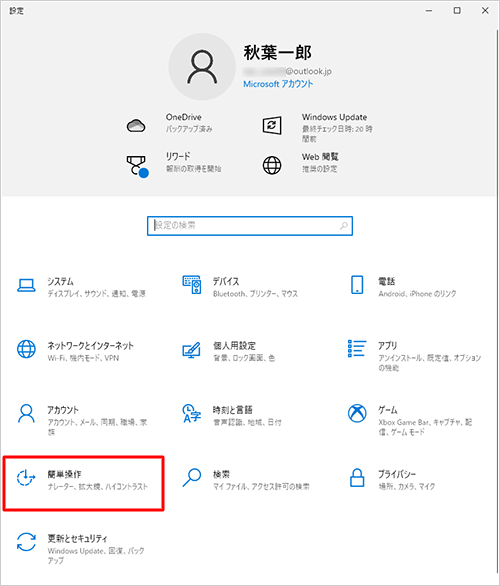Image resolution: width=500 pixels, height=586 pixels.
Task: Select the アカウント title text
Action: (63, 410)
